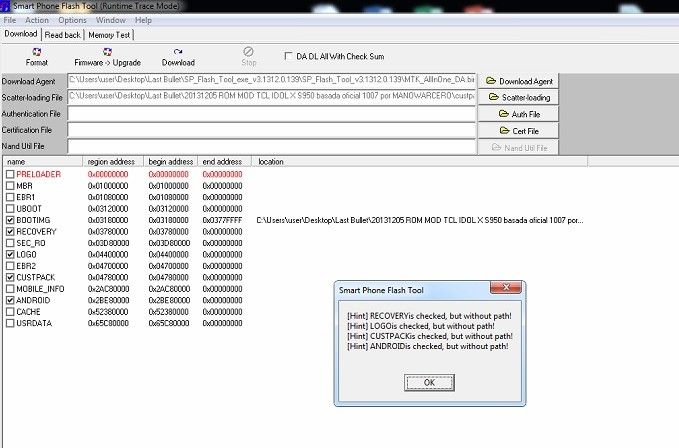The image size is (679, 448).
Task: Uncheck the LOGO partition checkbox
Action: [x=10, y=255]
